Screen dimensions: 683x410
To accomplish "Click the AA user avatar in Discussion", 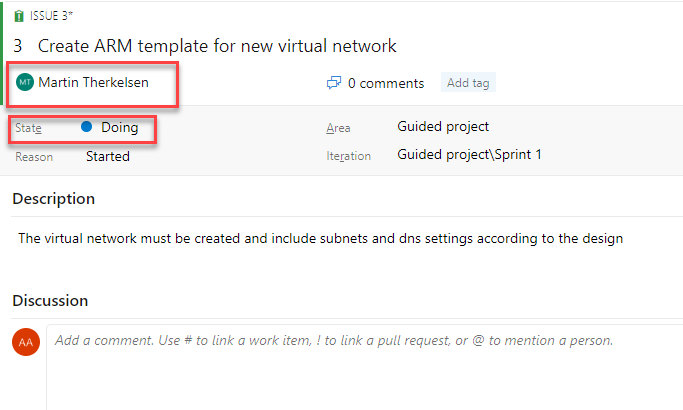I will coord(26,342).
